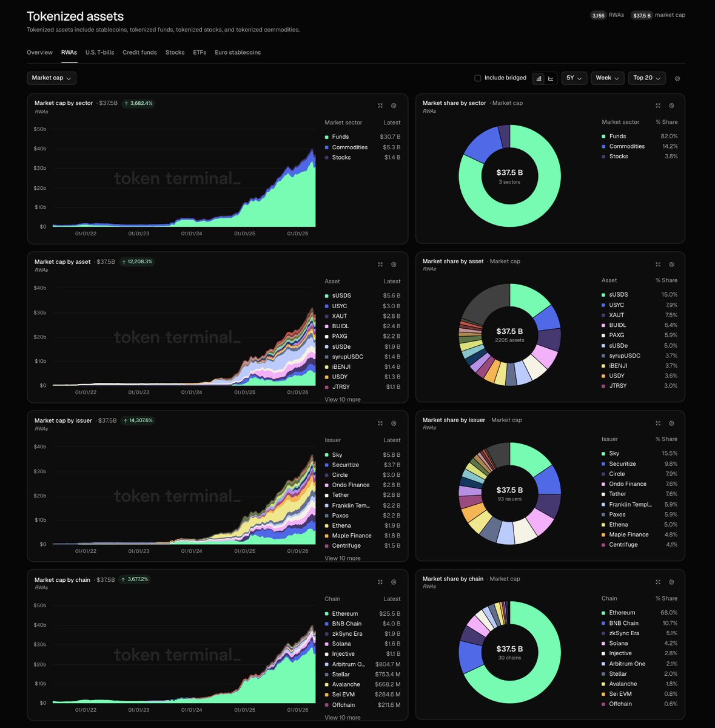Open settings for Market share by asset

(671, 265)
